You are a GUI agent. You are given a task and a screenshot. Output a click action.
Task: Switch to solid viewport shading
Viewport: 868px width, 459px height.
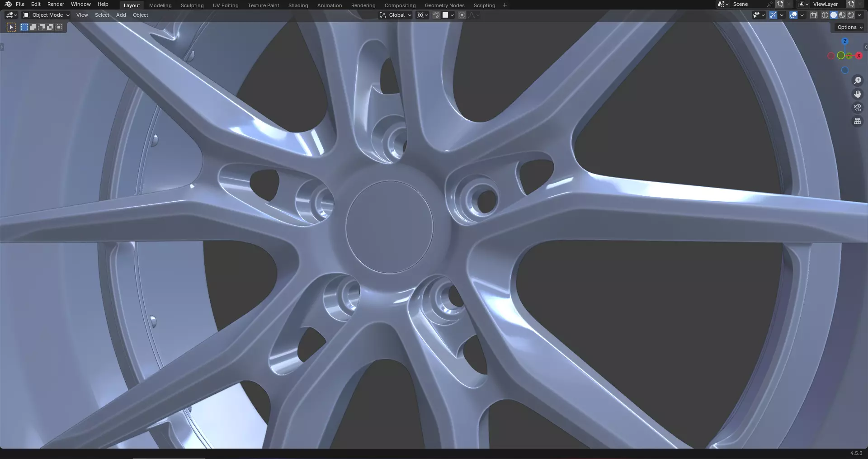(834, 15)
